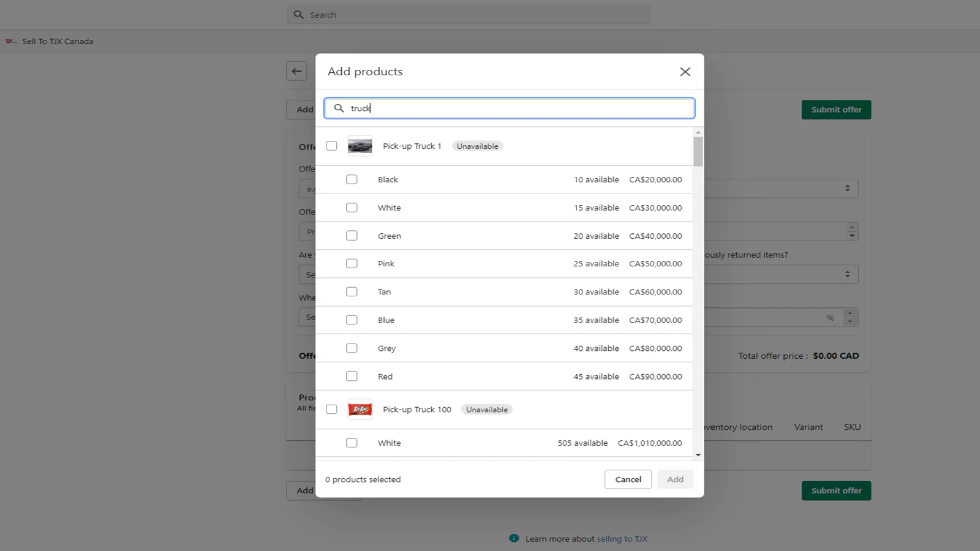Click the top search bar magnifier icon

(298, 15)
